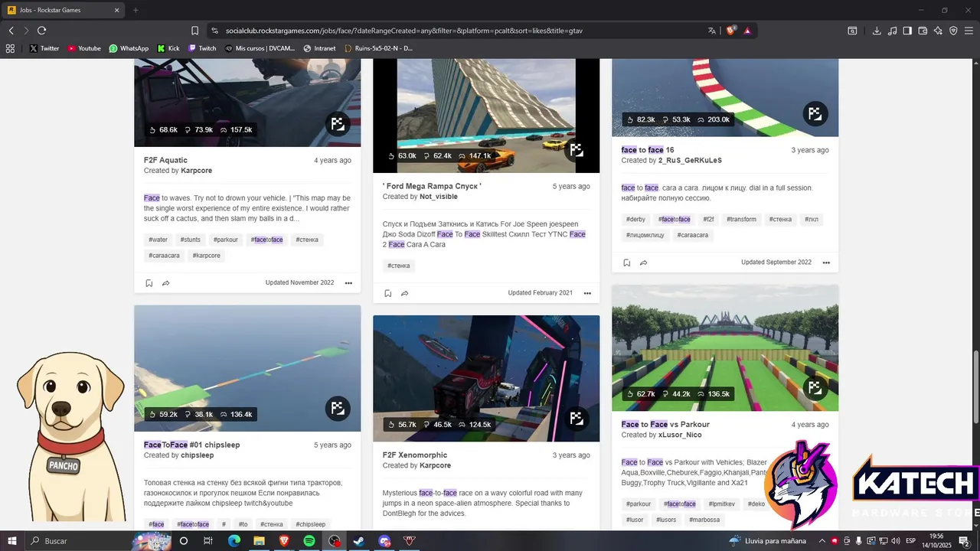Show hidden system tray icons
The image size is (980, 551).
[x=823, y=541]
